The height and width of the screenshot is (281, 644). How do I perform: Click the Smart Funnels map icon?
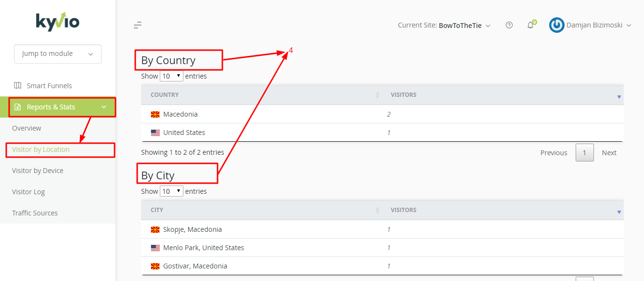[18, 85]
